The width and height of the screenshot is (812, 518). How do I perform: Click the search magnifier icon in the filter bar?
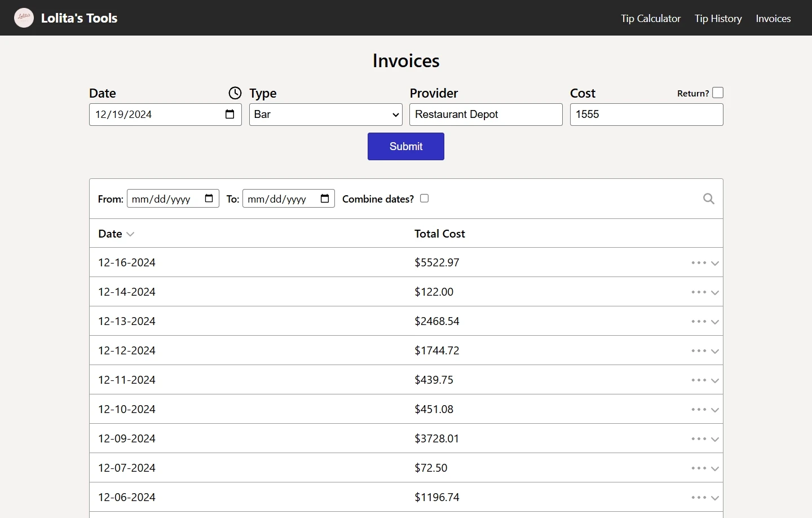pos(708,199)
